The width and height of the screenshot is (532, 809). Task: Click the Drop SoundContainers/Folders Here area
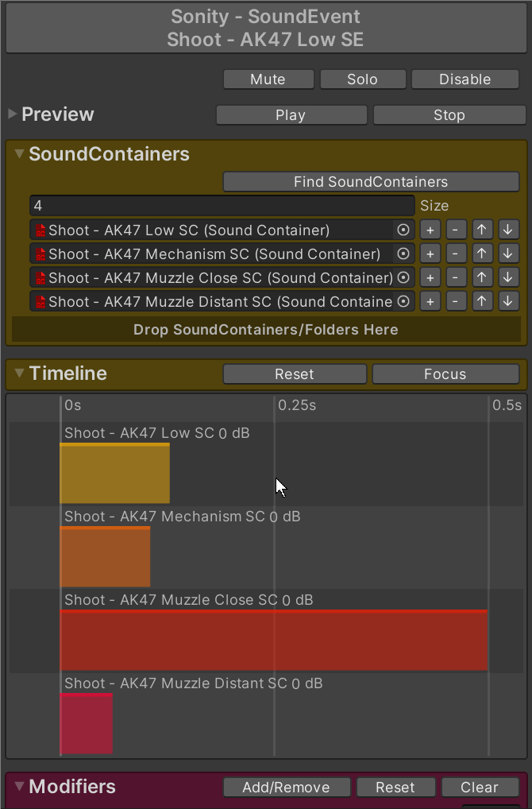coord(266,329)
